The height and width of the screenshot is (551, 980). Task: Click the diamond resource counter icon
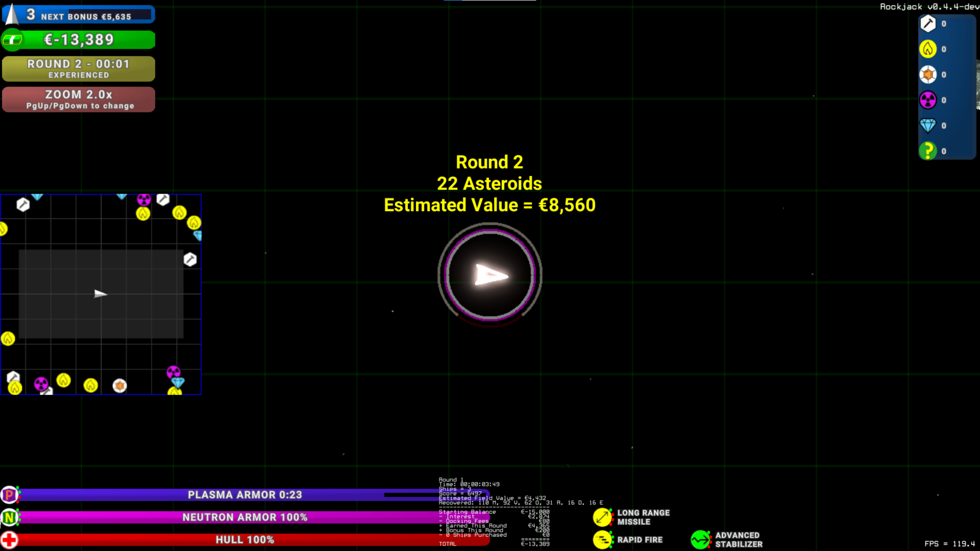click(928, 126)
